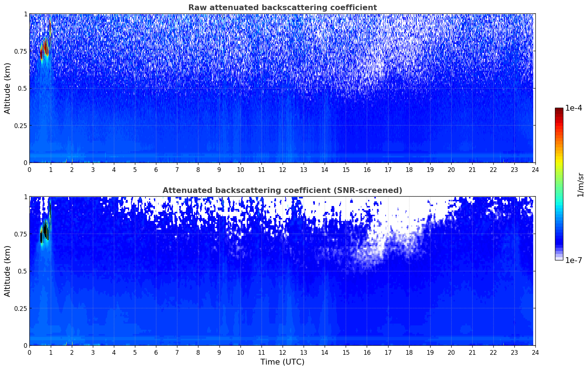Click the black-outlined cloud feature in lower plot
The width and height of the screenshot is (588, 370).
click(44, 231)
